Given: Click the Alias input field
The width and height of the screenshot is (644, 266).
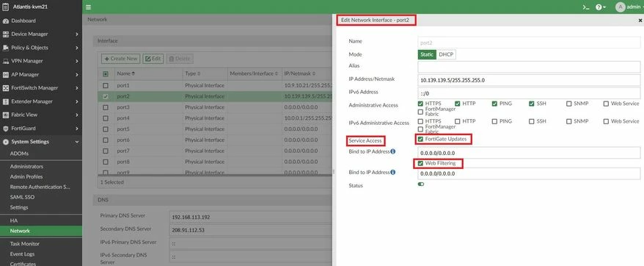Looking at the screenshot, I should point(529,67).
